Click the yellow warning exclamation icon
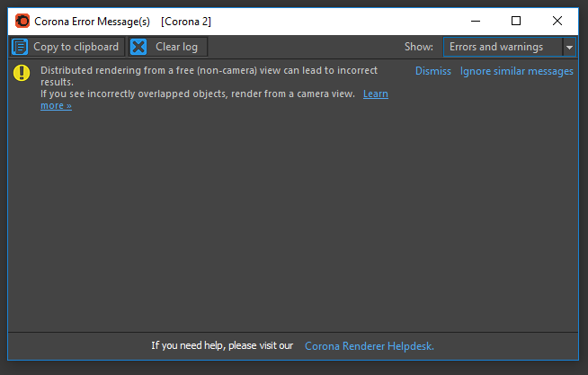Screen dimensions: 588x375 22,73
